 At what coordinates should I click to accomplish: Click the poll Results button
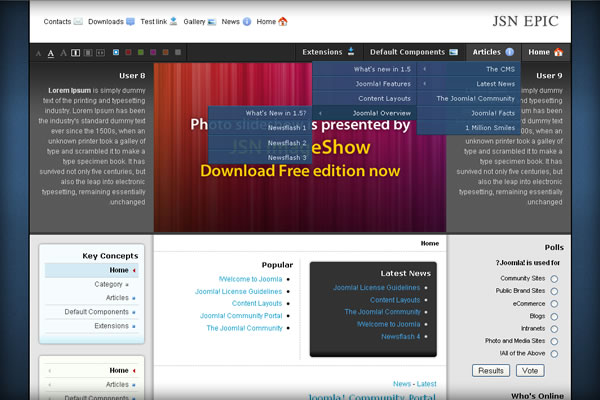click(491, 370)
